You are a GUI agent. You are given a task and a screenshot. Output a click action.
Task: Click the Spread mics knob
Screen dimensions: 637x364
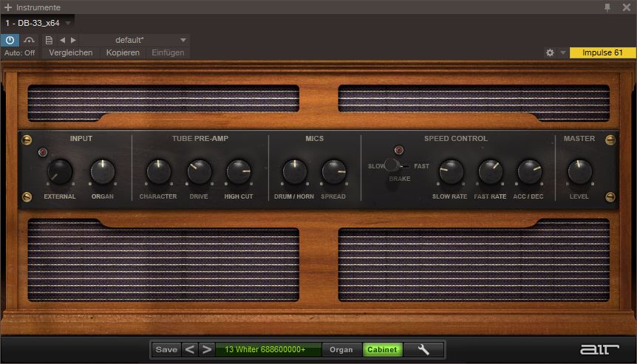tap(333, 171)
